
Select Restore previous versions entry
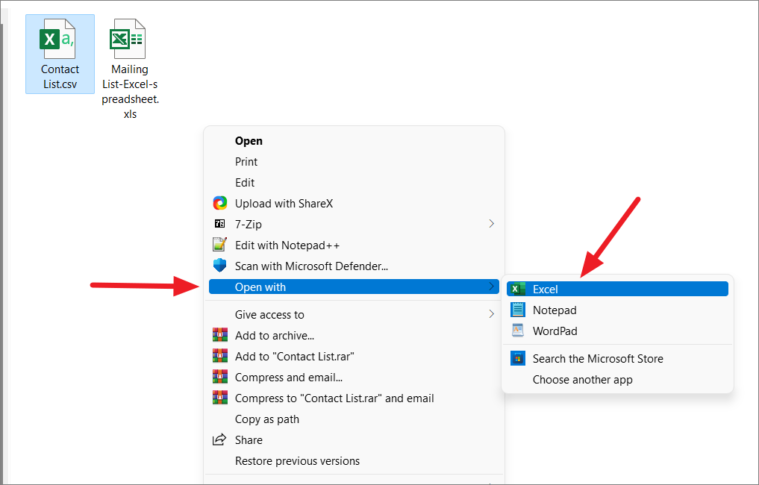(x=354, y=460)
